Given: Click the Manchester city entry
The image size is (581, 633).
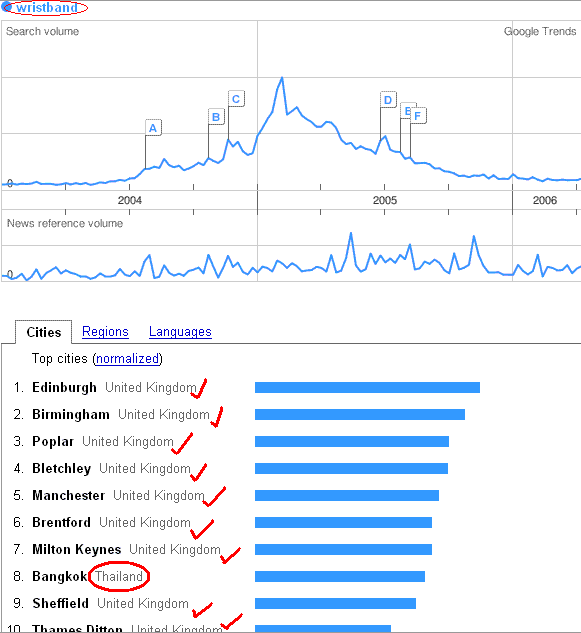Looking at the screenshot, I should point(69,495).
